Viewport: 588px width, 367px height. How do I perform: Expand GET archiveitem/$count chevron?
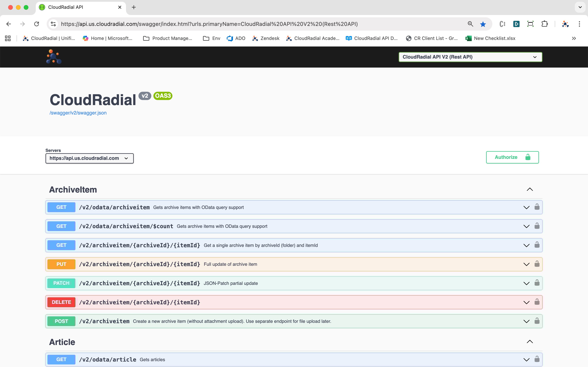pos(526,226)
